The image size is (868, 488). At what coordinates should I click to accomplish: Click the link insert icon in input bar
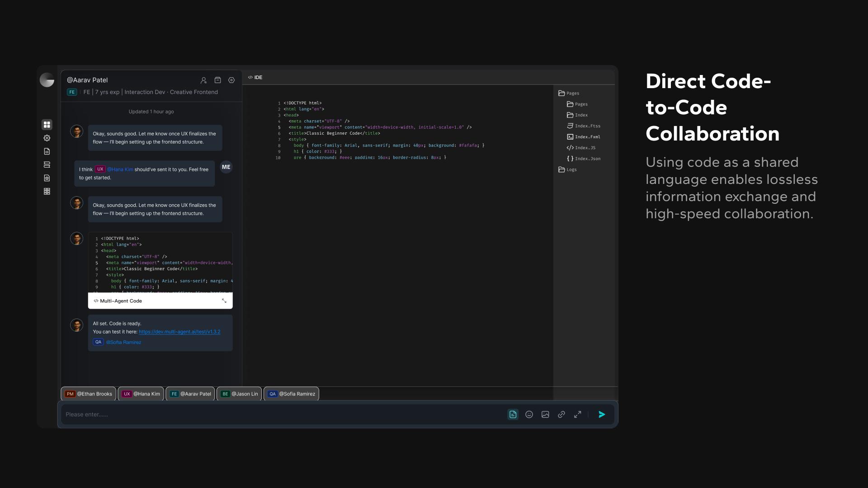pyautogui.click(x=561, y=414)
